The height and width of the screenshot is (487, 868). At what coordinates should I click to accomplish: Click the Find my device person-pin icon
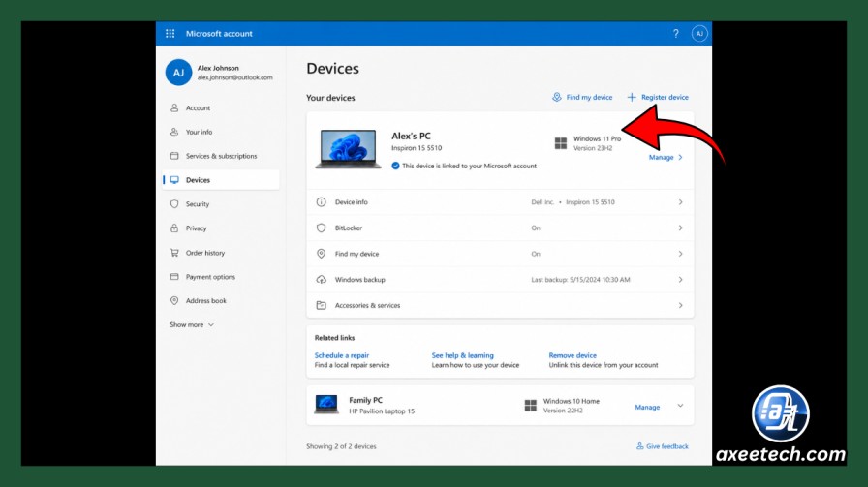point(556,97)
